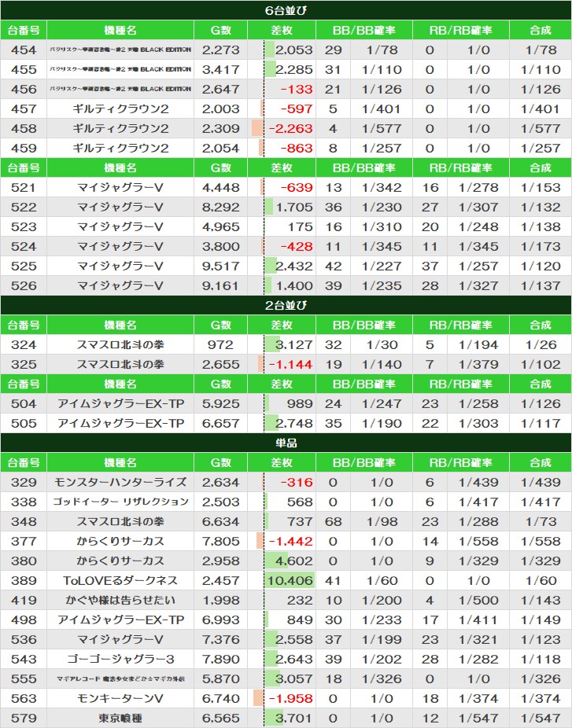Click the -2,263 value in row 458
This screenshot has width=572, height=728.
point(291,129)
